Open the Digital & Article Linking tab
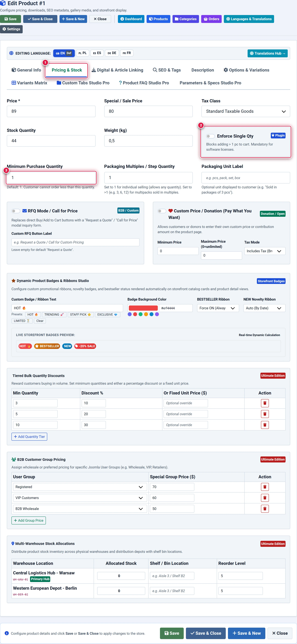This screenshot has height=644, width=297. (117, 70)
